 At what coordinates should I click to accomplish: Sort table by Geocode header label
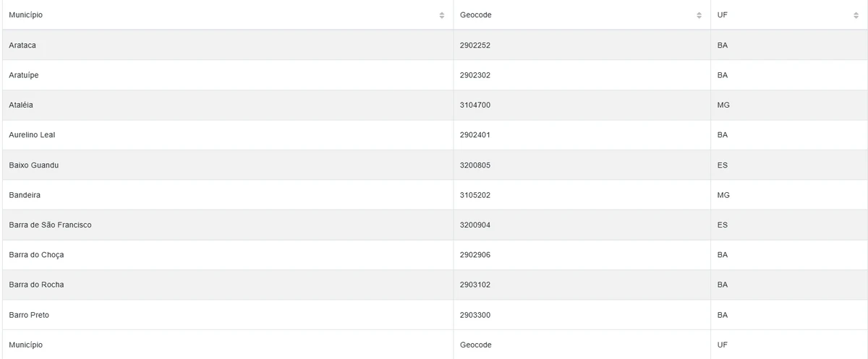pyautogui.click(x=475, y=15)
